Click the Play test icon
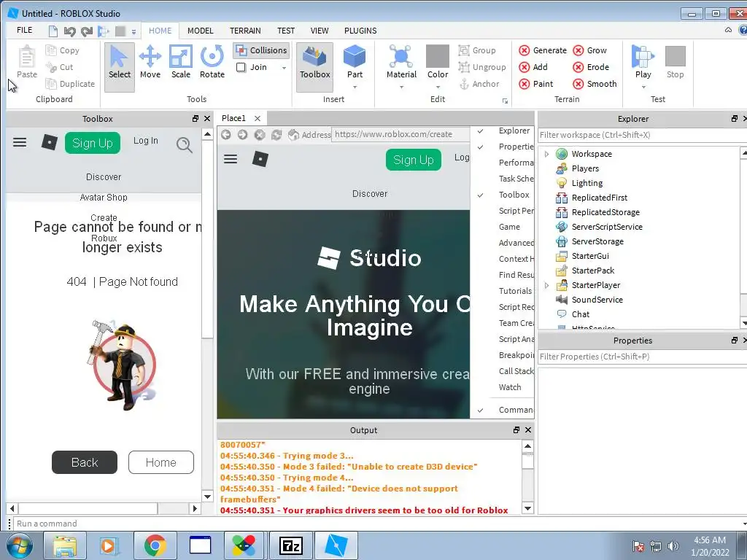This screenshot has height=560, width=747. (x=643, y=57)
